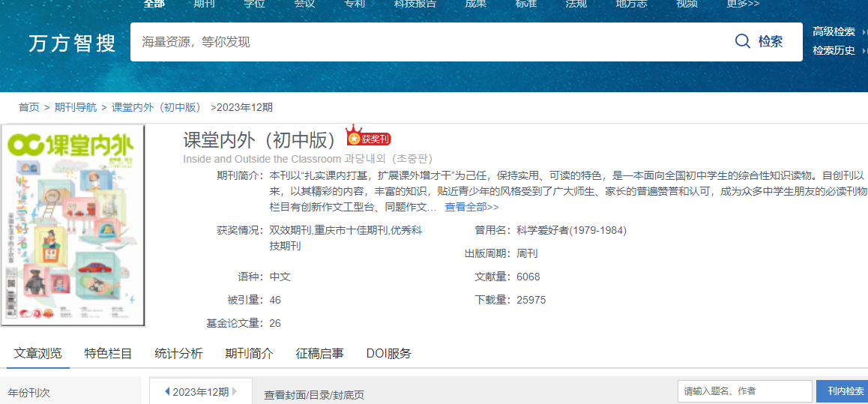Go to previous issue arrow
The height and width of the screenshot is (404, 868).
pos(167,392)
